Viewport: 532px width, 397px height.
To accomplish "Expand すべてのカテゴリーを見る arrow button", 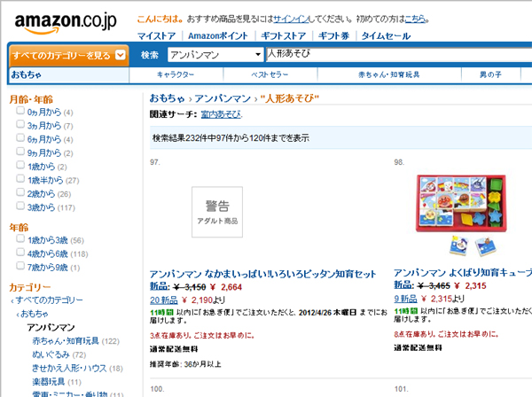I will [121, 55].
